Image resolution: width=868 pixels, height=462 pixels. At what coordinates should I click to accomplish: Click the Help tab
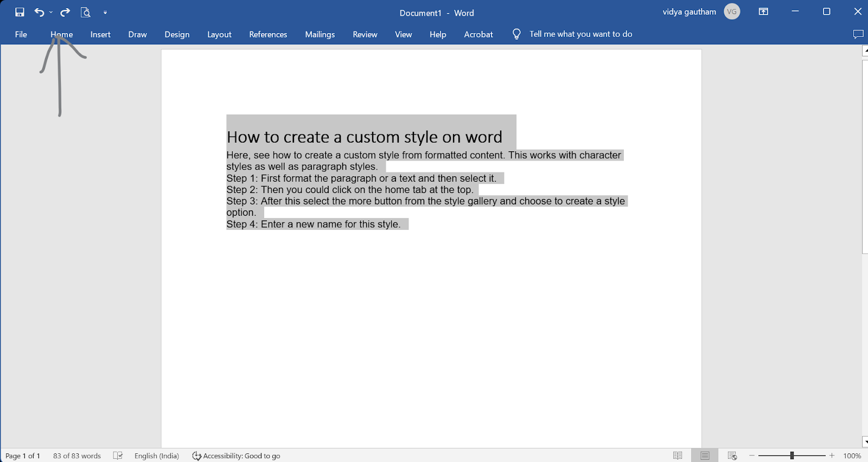click(438, 34)
